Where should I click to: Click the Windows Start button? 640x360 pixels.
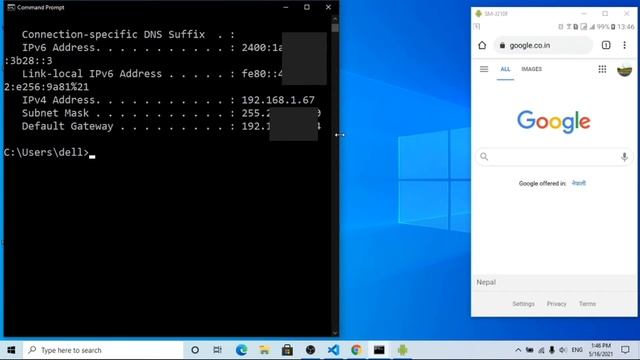(11, 350)
